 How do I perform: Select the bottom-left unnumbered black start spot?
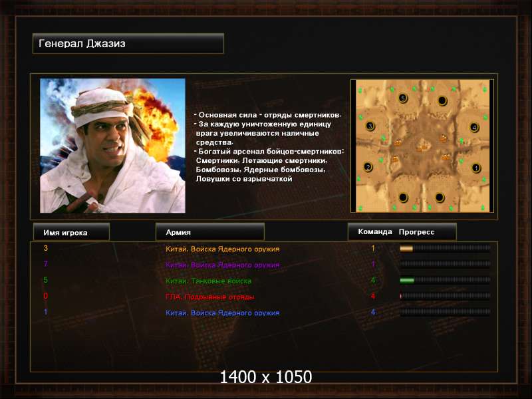(403, 197)
